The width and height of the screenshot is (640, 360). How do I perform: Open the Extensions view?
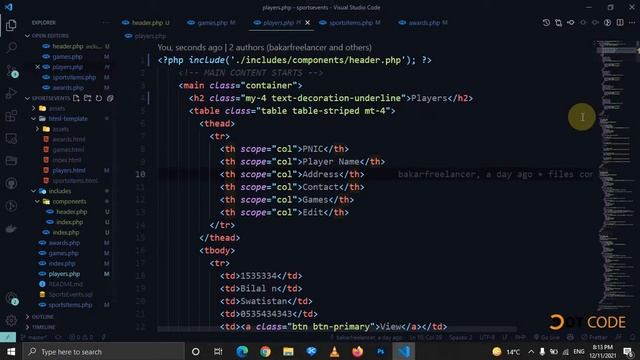(11, 116)
